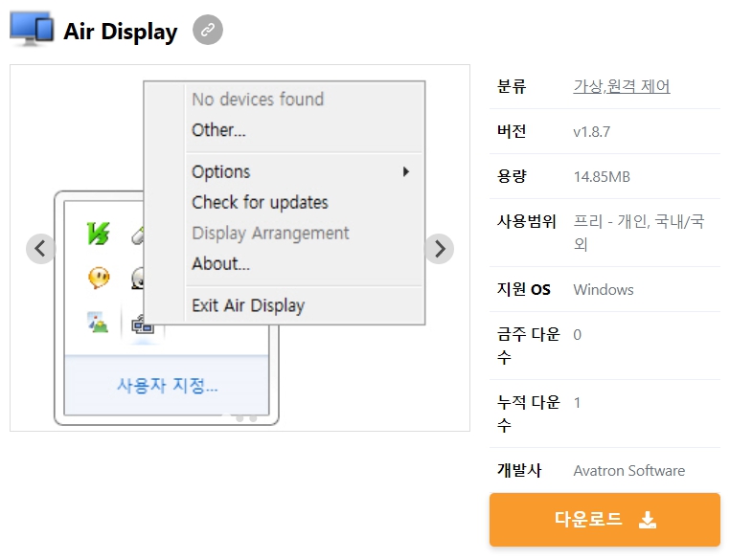
Task: Click the Air Display monitor app icon
Action: 32,30
